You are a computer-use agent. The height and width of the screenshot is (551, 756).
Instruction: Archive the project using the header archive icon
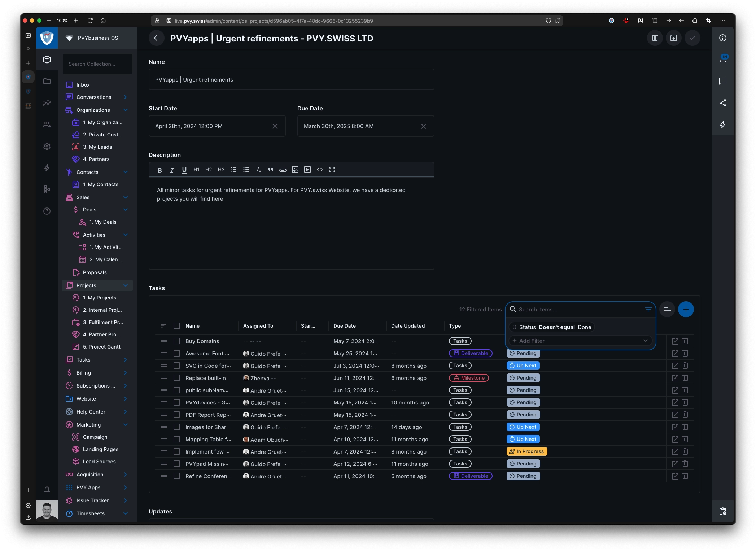[x=673, y=38]
